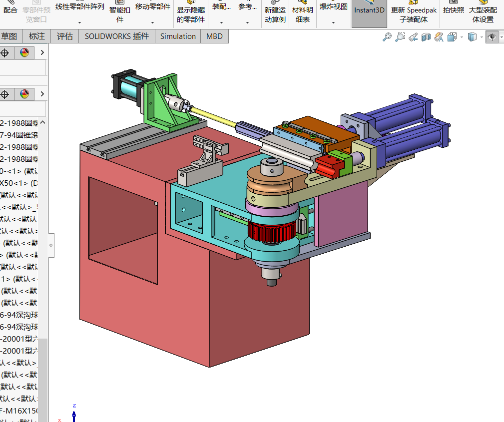Select the yellow rod in the model
The width and height of the screenshot is (504, 422).
214,116
